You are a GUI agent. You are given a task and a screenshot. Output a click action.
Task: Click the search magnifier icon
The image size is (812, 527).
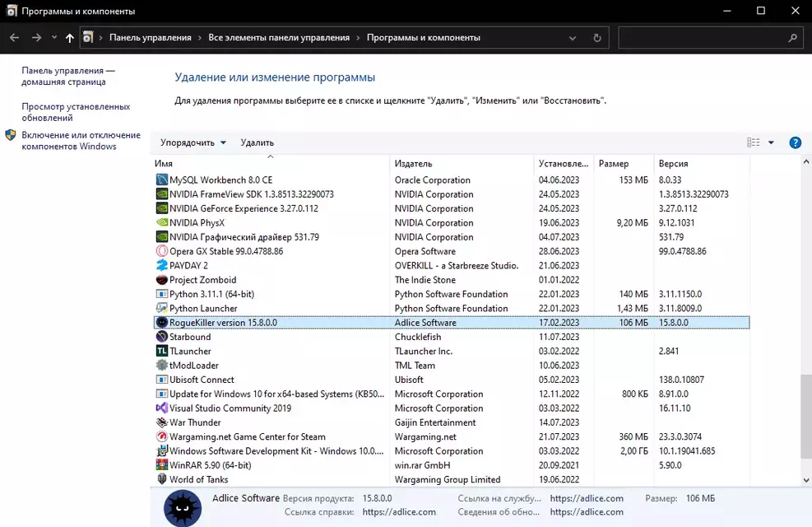[x=792, y=38]
